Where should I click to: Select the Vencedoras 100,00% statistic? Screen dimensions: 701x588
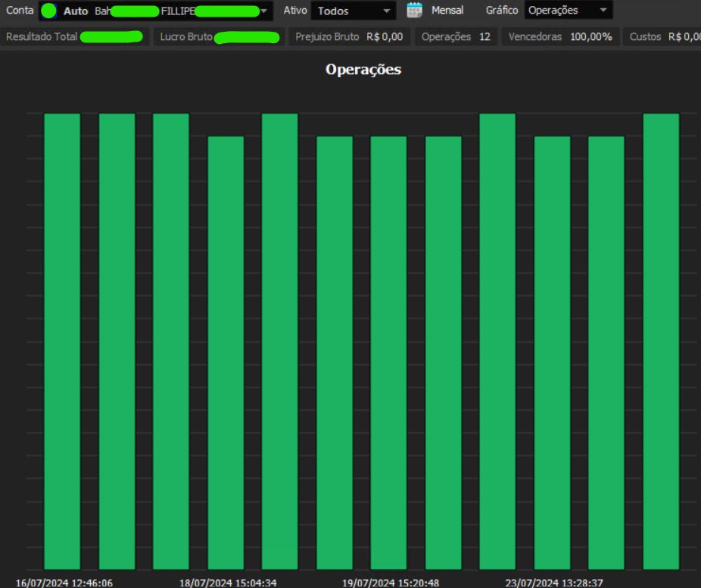coord(559,36)
